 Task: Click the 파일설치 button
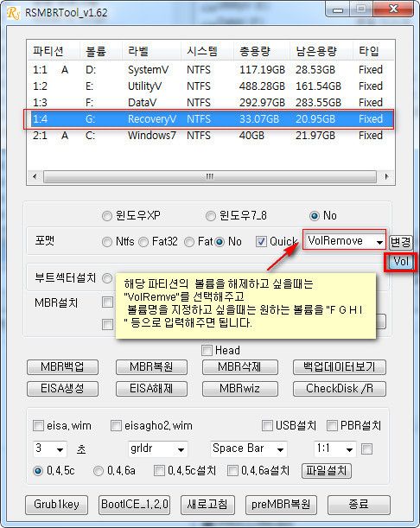pos(327,470)
